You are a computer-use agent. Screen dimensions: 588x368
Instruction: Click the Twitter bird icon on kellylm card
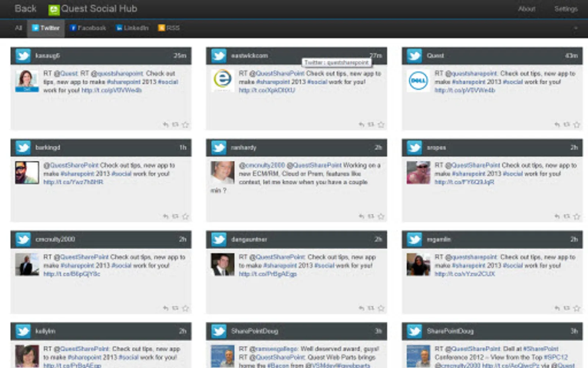[x=23, y=331]
